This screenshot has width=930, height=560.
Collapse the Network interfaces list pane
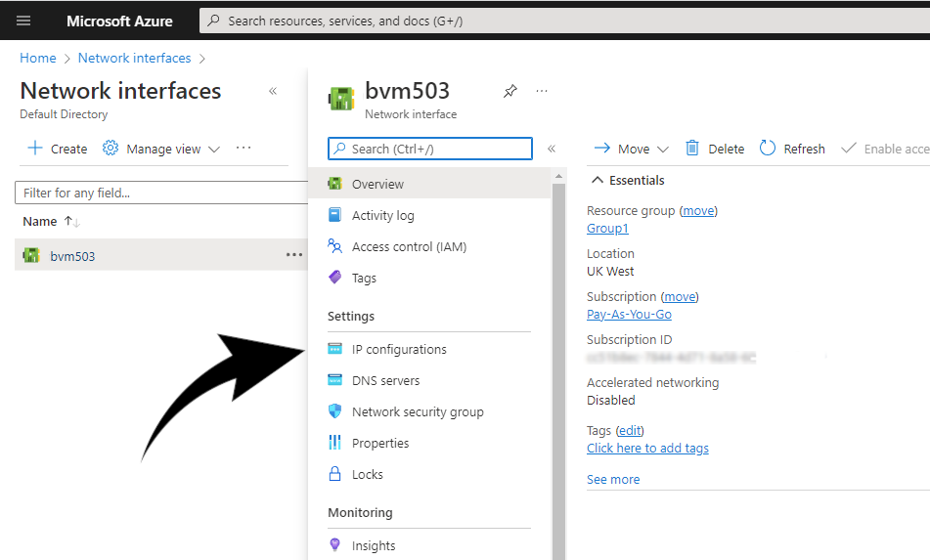click(273, 91)
